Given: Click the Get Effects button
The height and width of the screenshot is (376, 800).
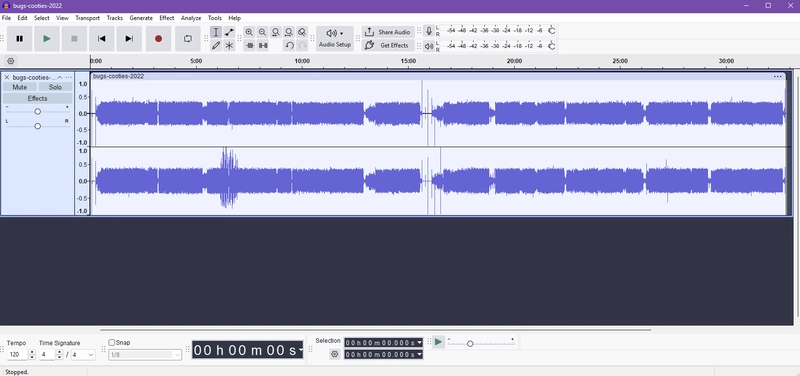Looking at the screenshot, I should click(x=388, y=45).
